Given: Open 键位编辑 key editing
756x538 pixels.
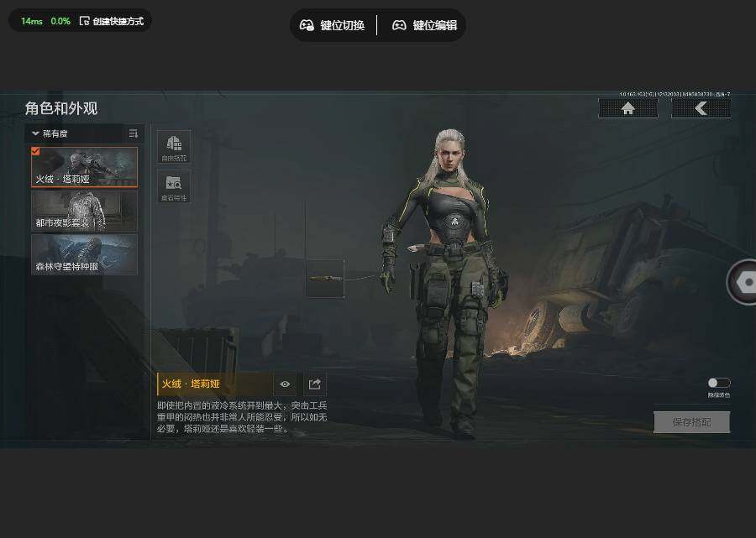Looking at the screenshot, I should (x=424, y=25).
